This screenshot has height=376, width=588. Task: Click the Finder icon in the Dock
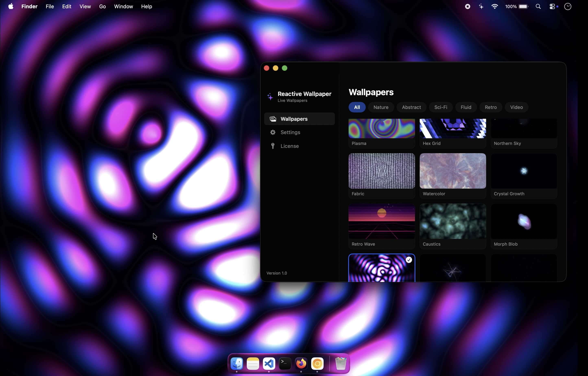pyautogui.click(x=237, y=364)
